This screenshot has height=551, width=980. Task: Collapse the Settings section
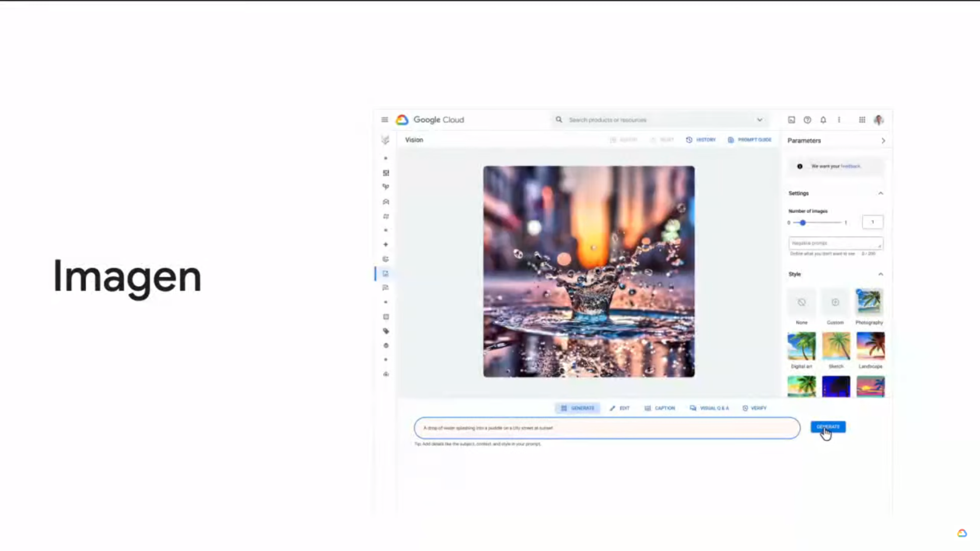[881, 193]
